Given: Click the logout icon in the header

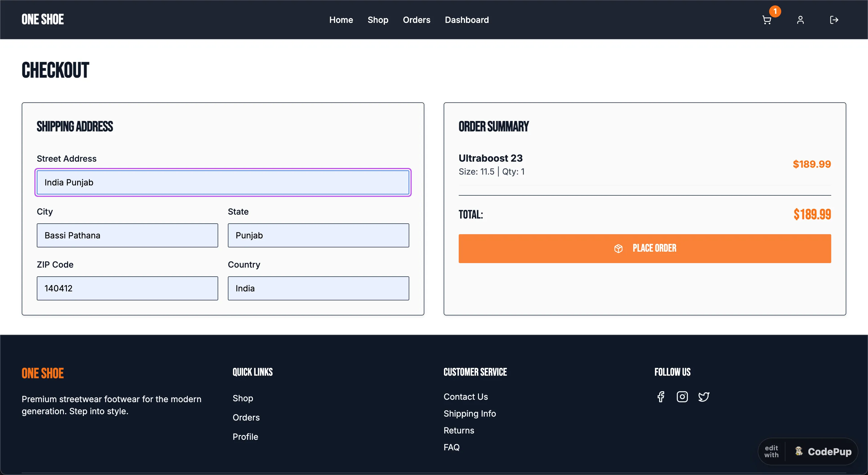Looking at the screenshot, I should 834,20.
